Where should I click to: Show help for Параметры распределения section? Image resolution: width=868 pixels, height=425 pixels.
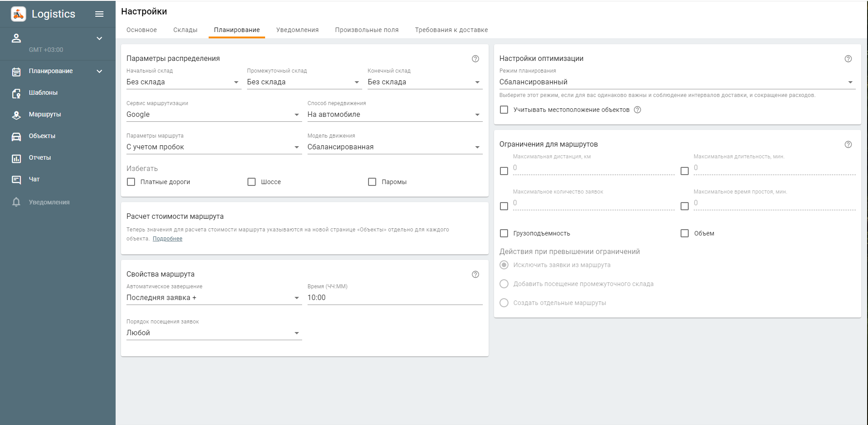pyautogui.click(x=475, y=59)
